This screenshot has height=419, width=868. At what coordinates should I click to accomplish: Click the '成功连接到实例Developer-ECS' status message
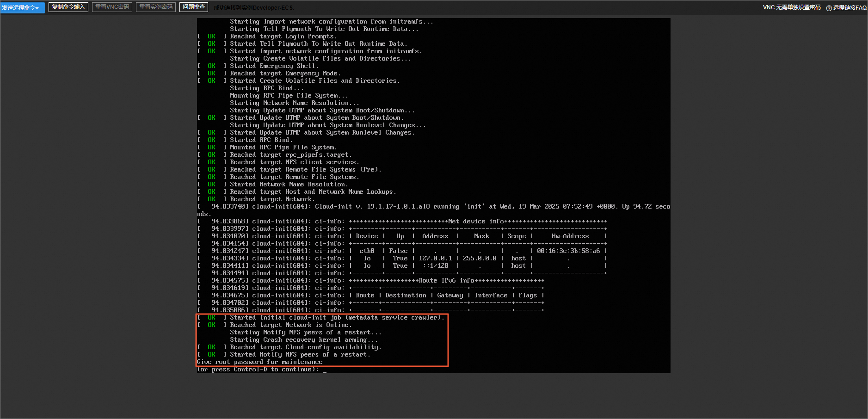pos(254,7)
